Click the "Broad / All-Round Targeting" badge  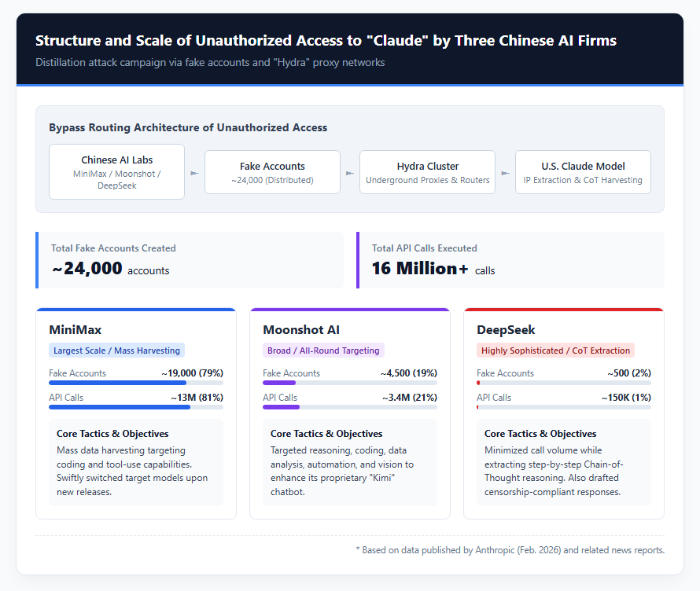(323, 351)
